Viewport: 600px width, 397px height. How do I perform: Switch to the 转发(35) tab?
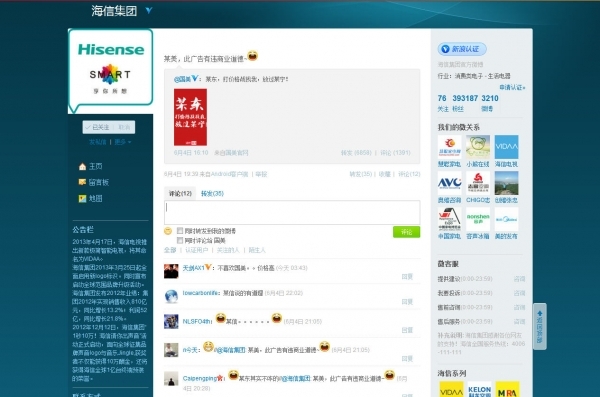pos(212,193)
